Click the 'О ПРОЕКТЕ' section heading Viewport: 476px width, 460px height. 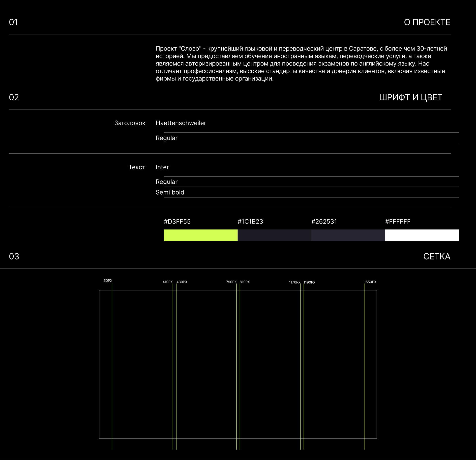click(427, 22)
